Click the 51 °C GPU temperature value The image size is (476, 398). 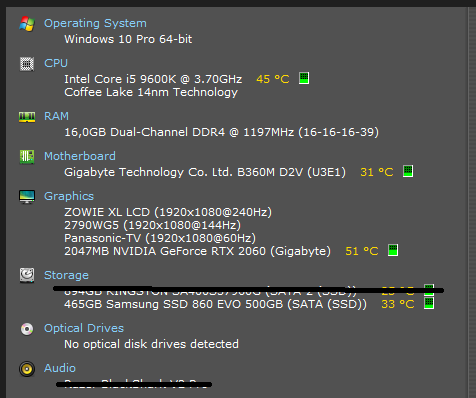tap(362, 251)
